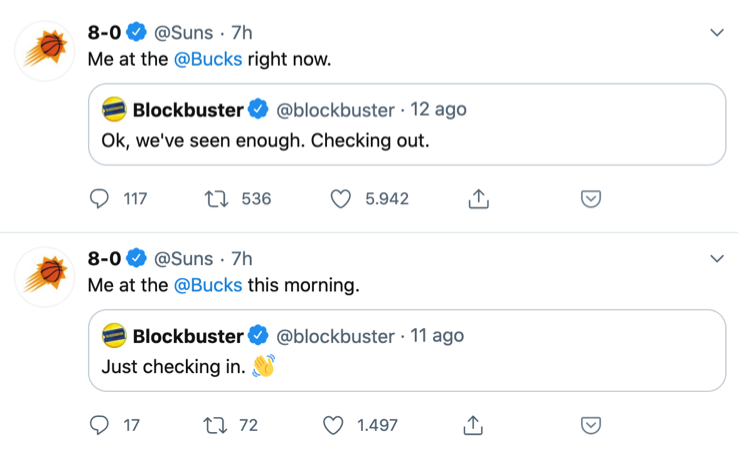738x462 pixels.
Task: Open quoted tweet 'Just checking in.'
Action: click(x=407, y=350)
